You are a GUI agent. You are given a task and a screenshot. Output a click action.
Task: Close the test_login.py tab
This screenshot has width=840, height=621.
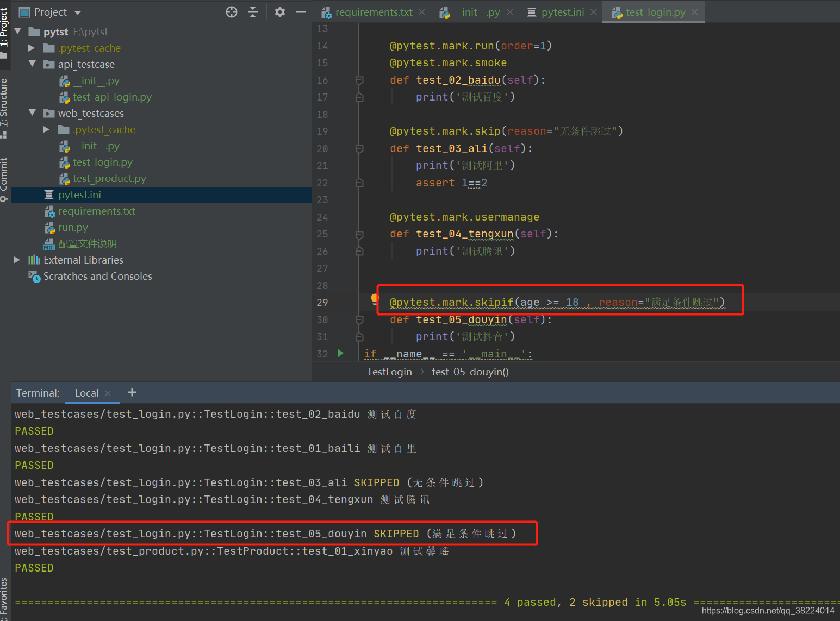695,12
